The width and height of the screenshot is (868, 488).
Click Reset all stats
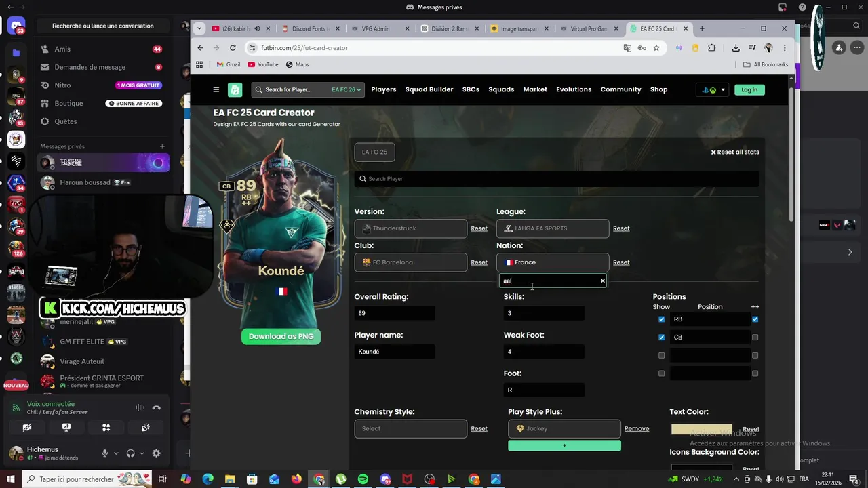[x=735, y=152]
